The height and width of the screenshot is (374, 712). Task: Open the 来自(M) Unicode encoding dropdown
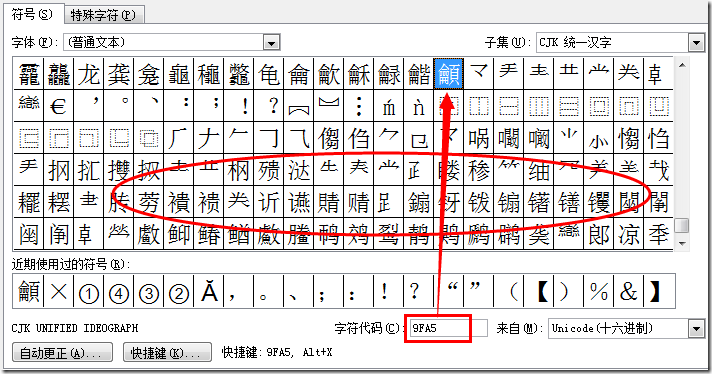click(x=696, y=328)
